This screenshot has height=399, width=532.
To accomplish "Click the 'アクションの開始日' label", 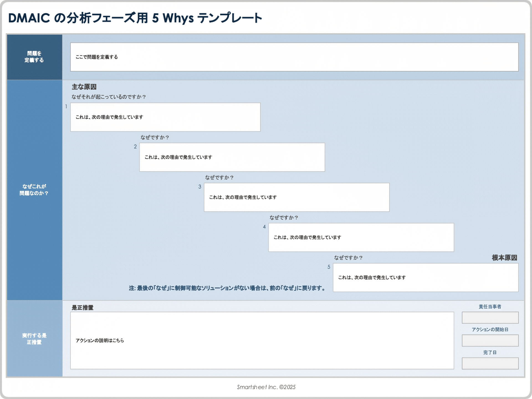I will 490,329.
